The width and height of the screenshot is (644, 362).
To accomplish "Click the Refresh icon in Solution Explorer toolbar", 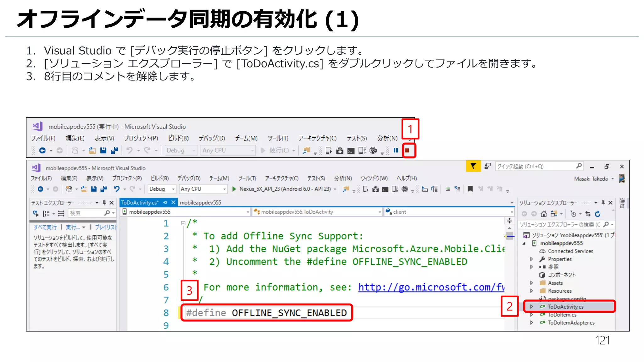I will pos(598,214).
